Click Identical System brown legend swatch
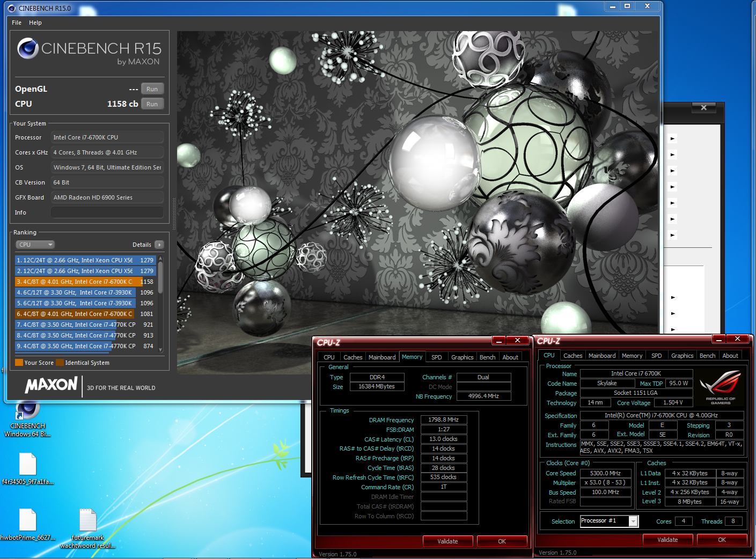Screen dimensions: 756x559 point(60,363)
